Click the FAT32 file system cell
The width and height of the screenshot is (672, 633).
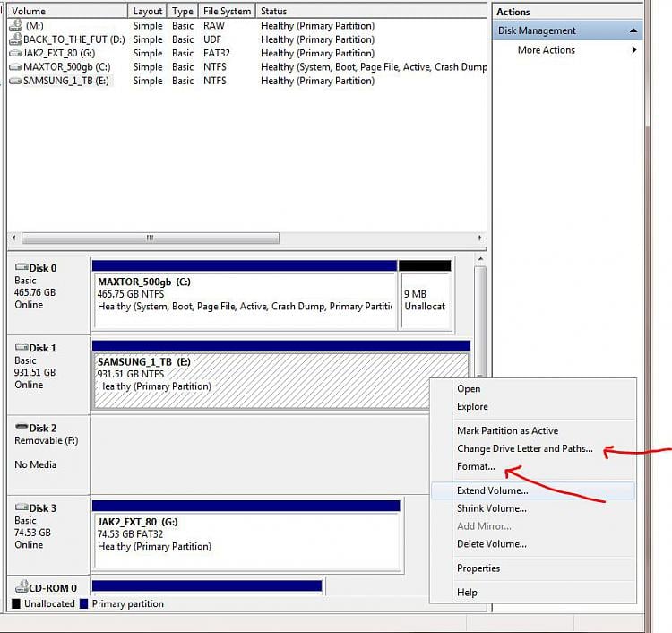tap(217, 53)
